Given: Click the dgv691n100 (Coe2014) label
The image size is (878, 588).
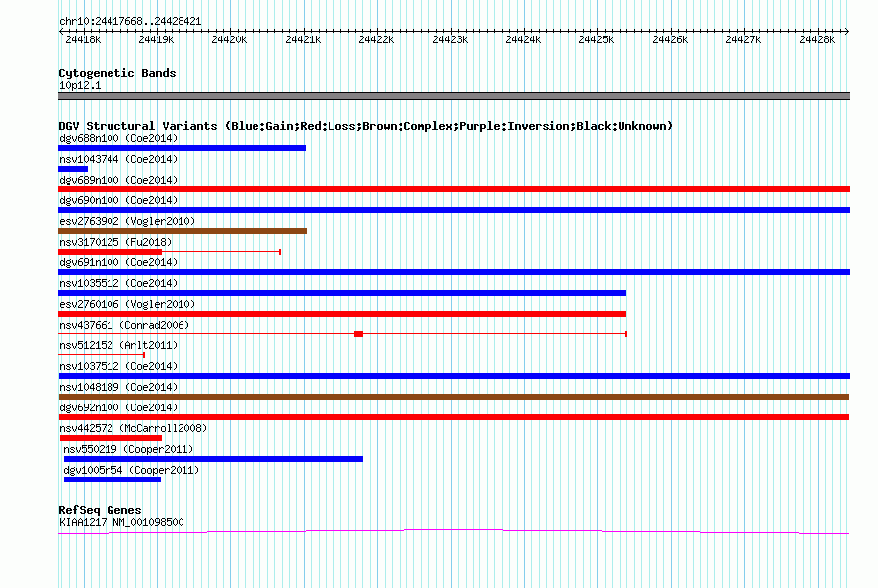Looking at the screenshot, I should [x=118, y=262].
